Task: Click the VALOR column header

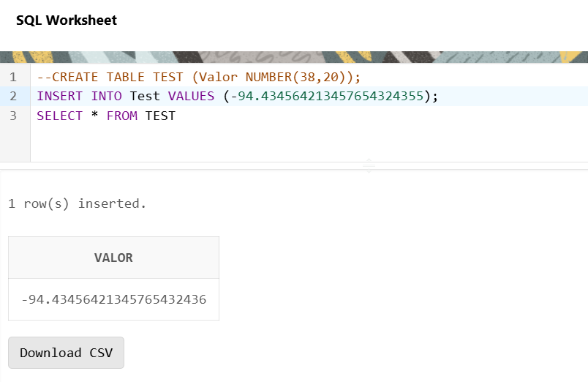Action: 113,258
